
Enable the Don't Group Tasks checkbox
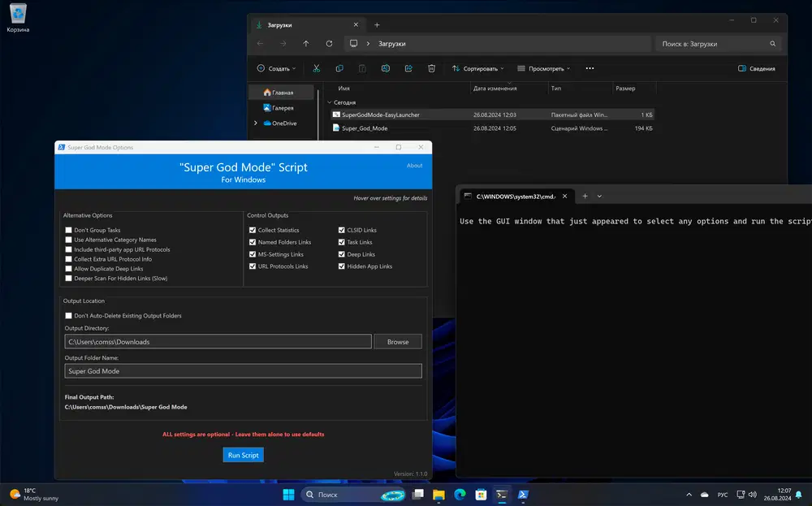coord(69,231)
